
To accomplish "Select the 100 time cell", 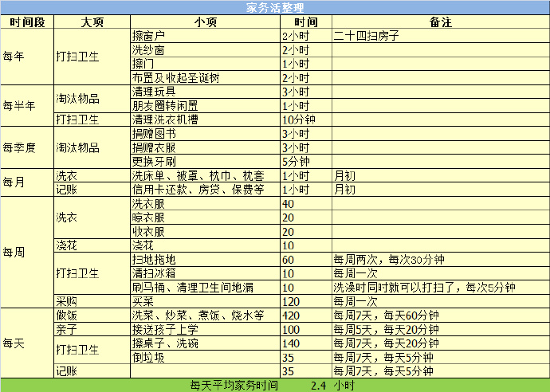I will coord(306,329).
